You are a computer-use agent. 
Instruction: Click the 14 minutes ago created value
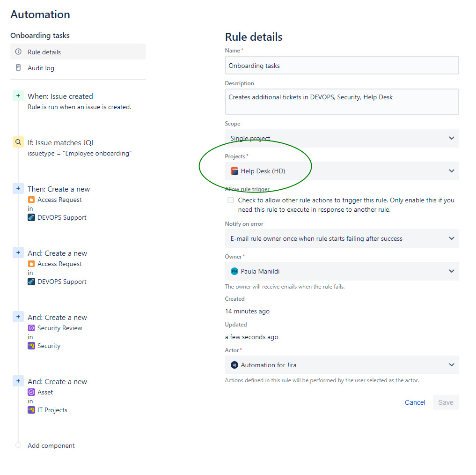[x=247, y=311]
